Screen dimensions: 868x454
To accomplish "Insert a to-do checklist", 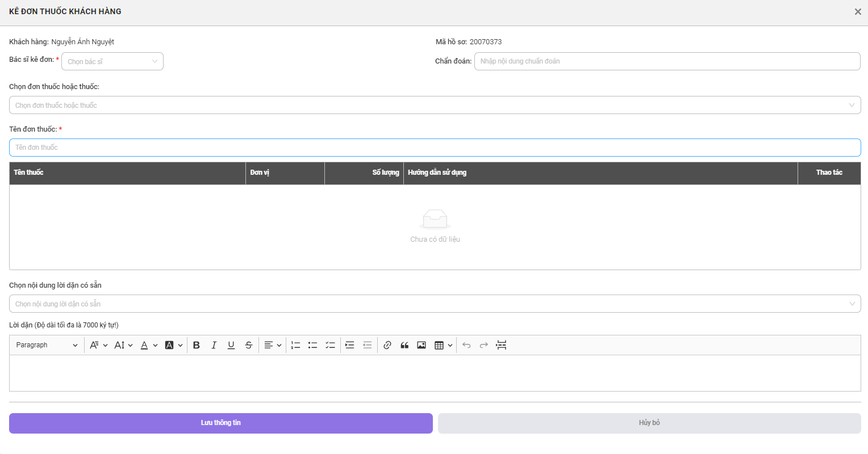I will point(330,345).
